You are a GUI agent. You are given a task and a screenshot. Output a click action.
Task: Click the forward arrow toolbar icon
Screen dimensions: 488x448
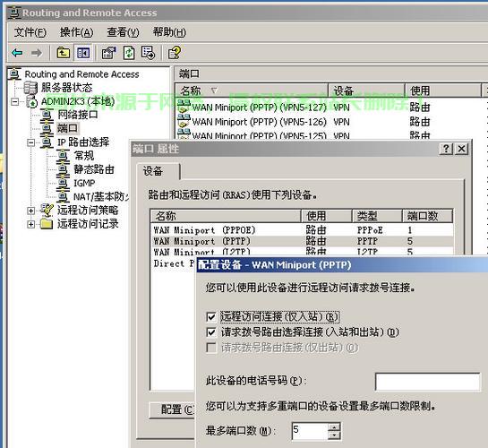[37, 53]
